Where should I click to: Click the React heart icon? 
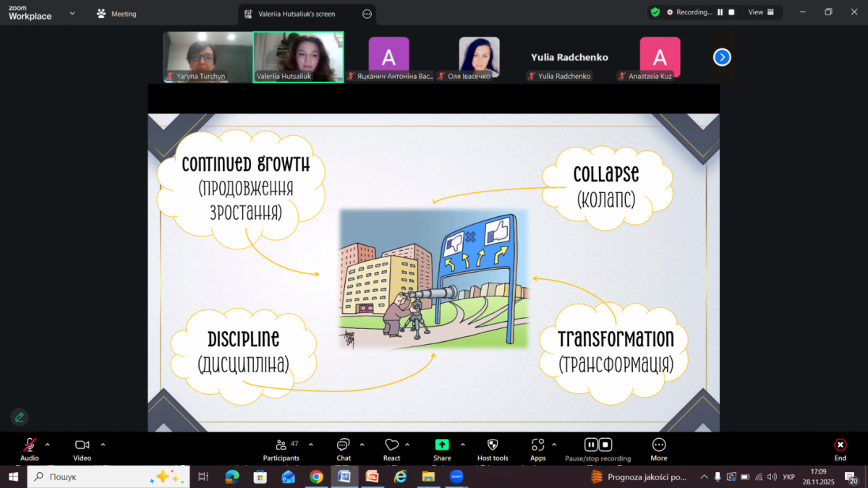(391, 445)
